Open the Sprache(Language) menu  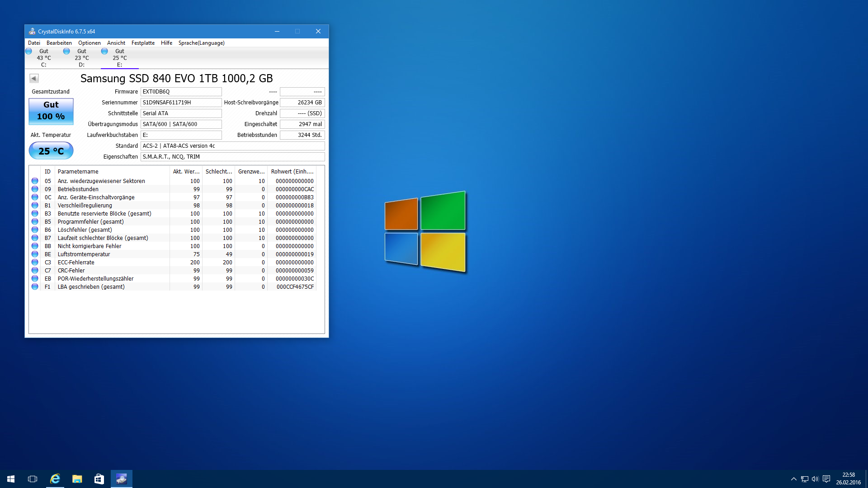[201, 43]
